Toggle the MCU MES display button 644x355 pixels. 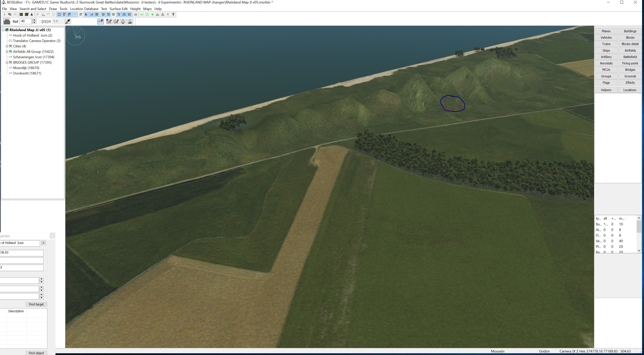[113, 15]
